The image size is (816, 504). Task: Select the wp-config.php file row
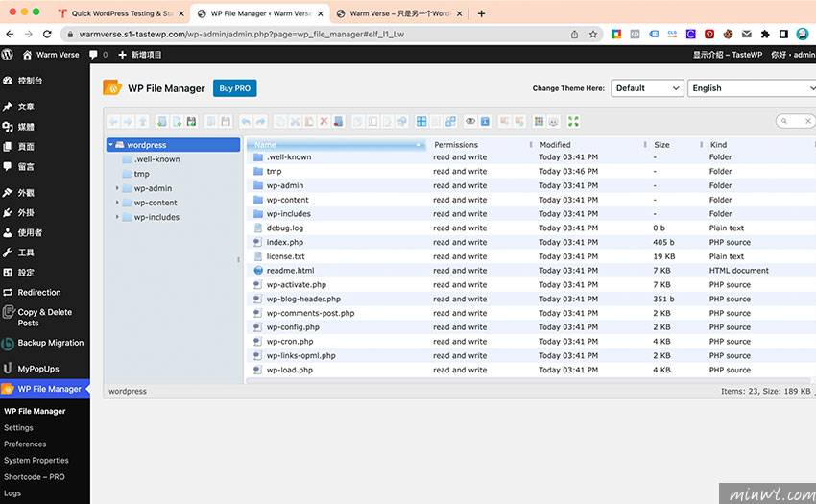tap(293, 327)
